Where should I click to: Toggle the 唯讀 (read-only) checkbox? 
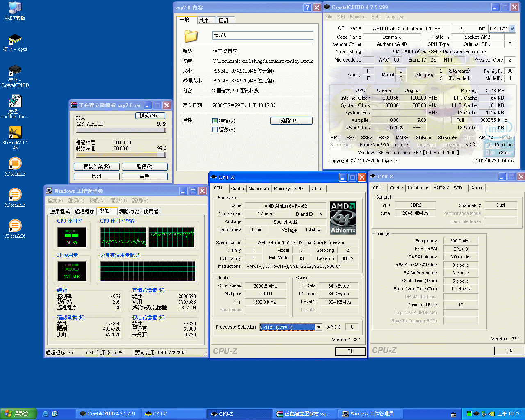click(x=215, y=121)
